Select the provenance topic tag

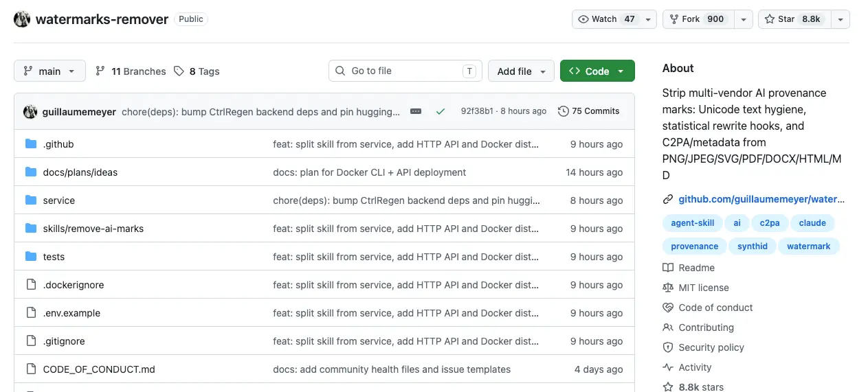click(695, 246)
